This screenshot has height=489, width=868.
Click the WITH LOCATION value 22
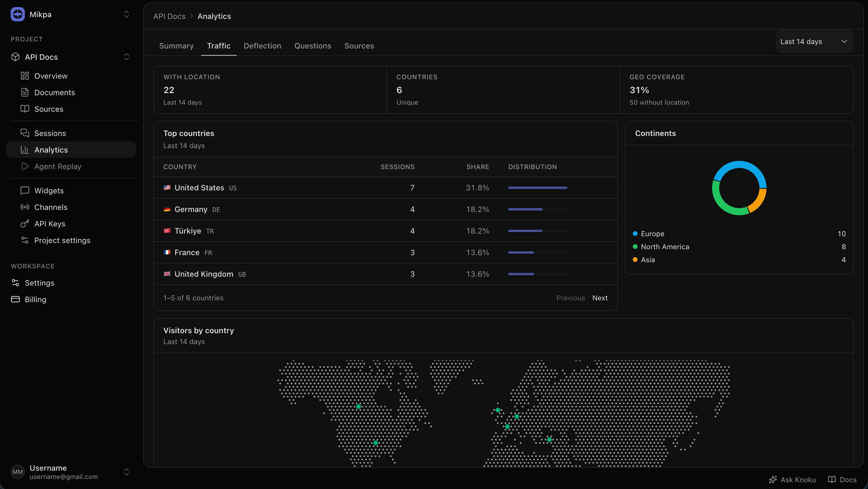168,90
